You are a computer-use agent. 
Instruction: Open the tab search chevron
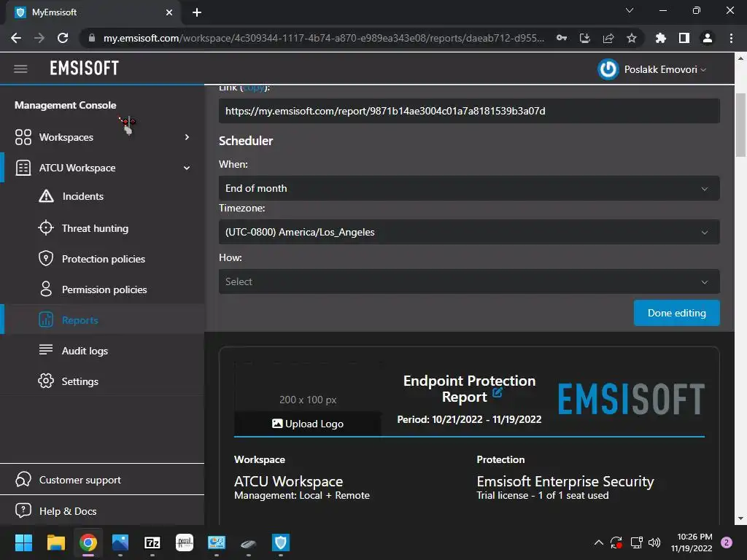coord(630,10)
